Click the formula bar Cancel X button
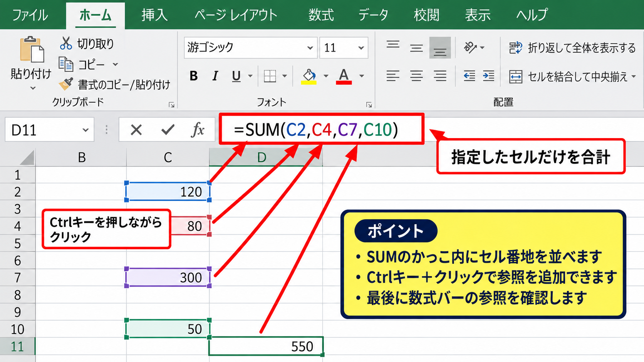Screen dimensions: 644x362 tap(136, 130)
